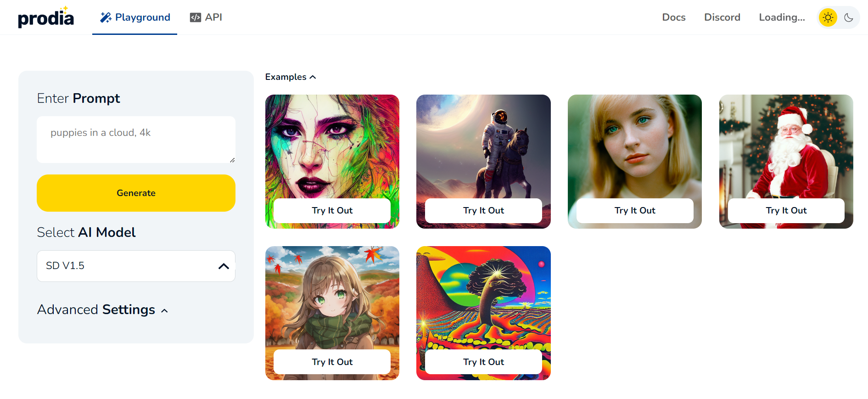The height and width of the screenshot is (399, 868).
Task: Select the Playground tab
Action: click(135, 17)
